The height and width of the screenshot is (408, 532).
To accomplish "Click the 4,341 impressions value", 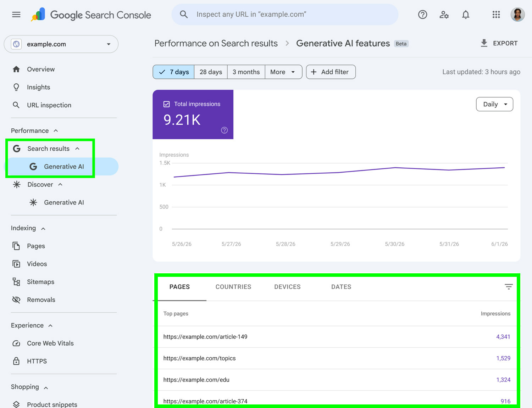I will click(x=503, y=337).
